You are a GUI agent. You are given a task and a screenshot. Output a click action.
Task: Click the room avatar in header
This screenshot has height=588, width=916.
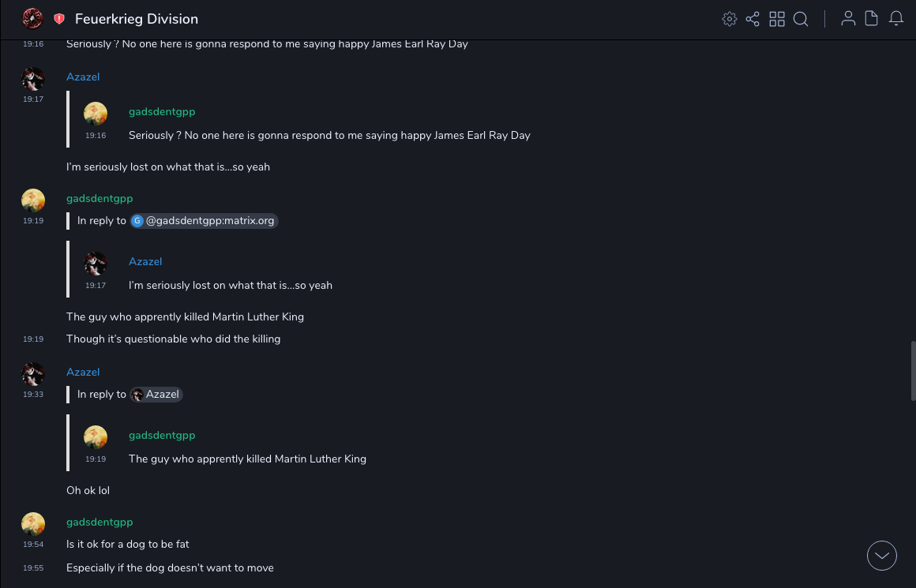(32, 18)
